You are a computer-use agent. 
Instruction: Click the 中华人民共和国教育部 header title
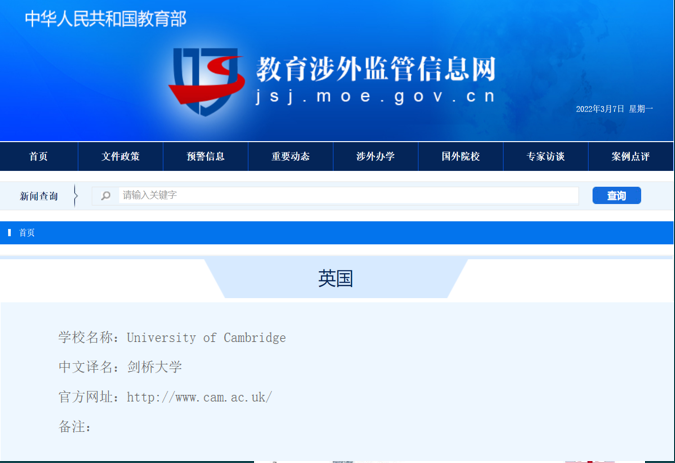105,18
